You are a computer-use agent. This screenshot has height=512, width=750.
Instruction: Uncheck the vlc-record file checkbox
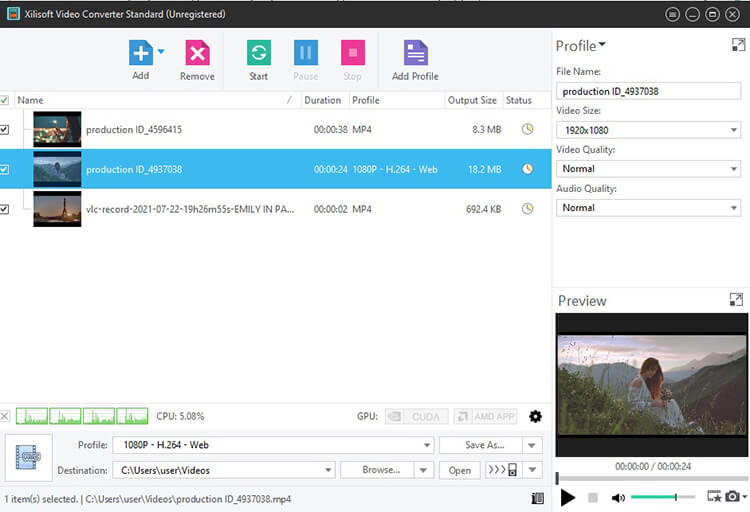click(x=4, y=209)
